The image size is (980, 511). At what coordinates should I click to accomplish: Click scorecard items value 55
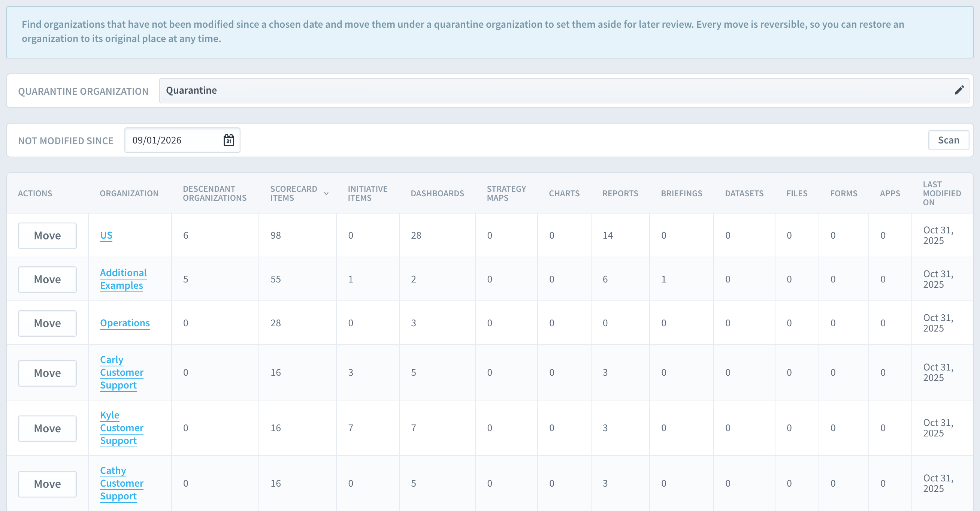(x=275, y=279)
